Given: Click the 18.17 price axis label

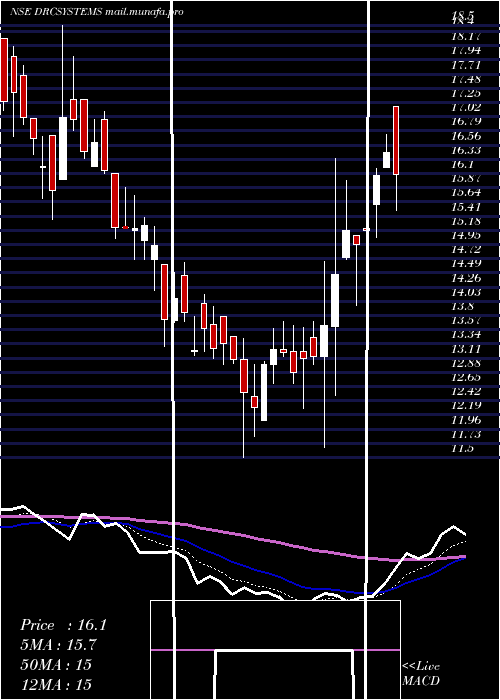Looking at the screenshot, I should click(466, 37).
